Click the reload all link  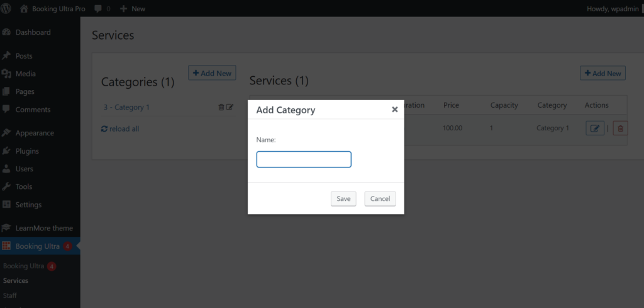120,128
